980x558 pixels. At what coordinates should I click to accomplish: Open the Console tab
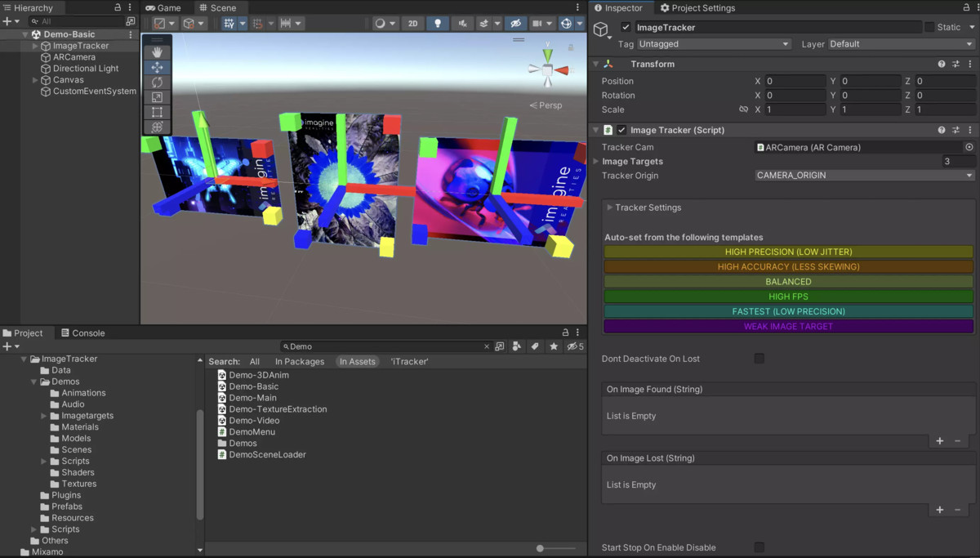click(x=82, y=333)
